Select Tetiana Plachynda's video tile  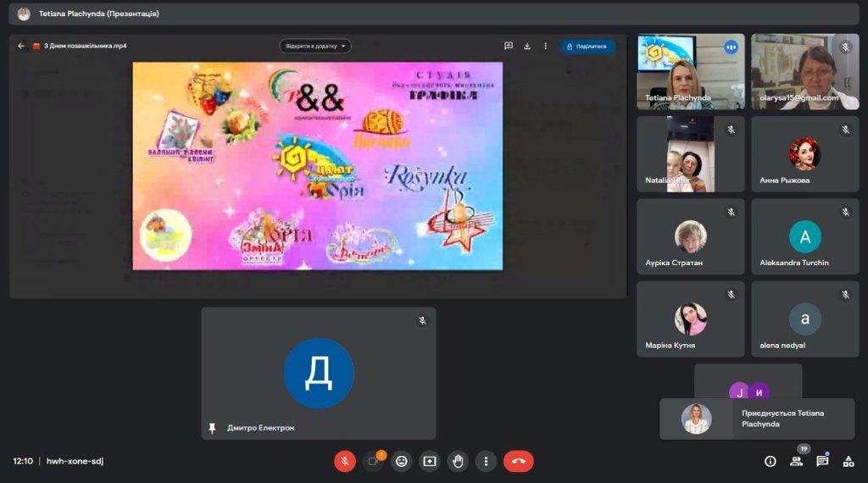[691, 71]
